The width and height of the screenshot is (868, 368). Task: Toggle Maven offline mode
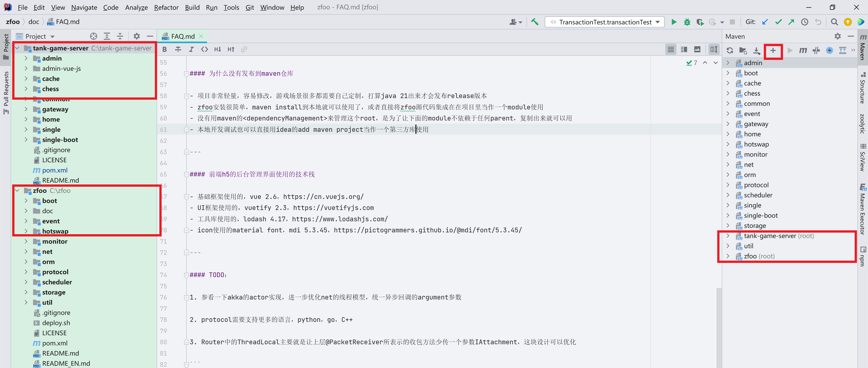click(x=816, y=51)
